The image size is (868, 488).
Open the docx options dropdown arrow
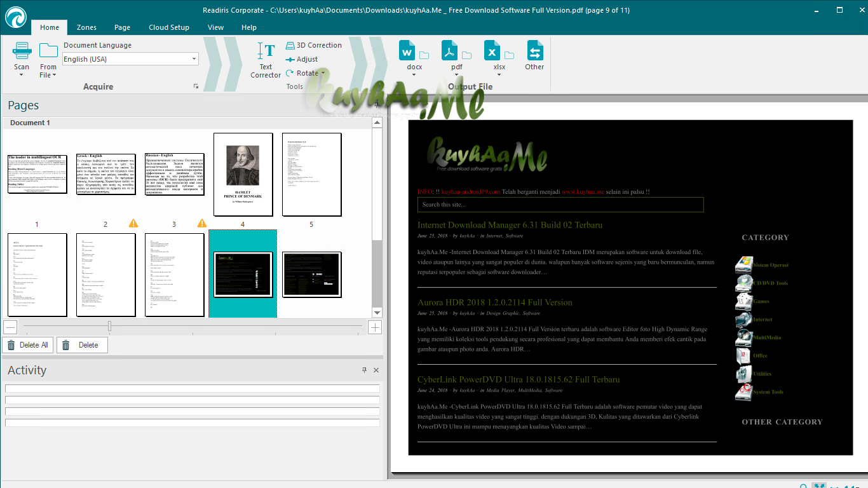coord(414,75)
